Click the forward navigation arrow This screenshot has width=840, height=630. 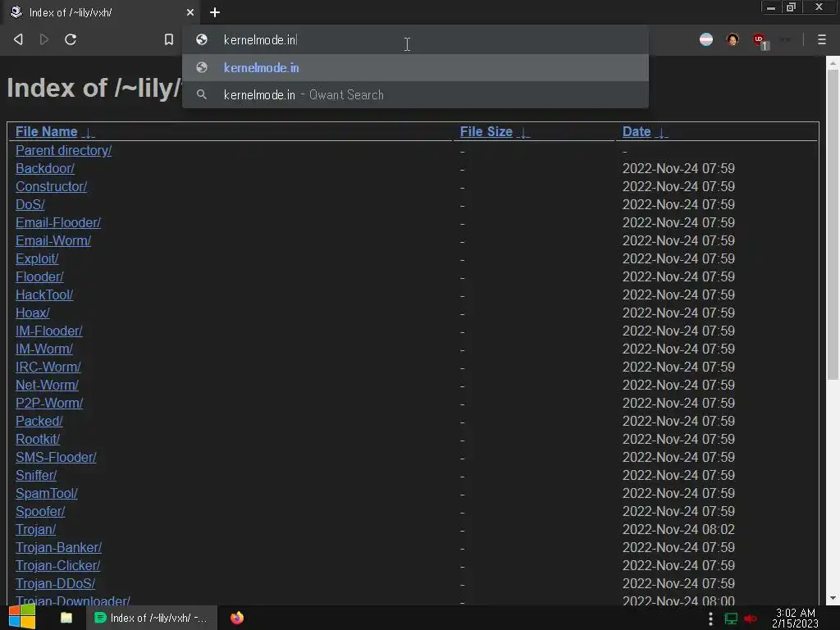[44, 39]
